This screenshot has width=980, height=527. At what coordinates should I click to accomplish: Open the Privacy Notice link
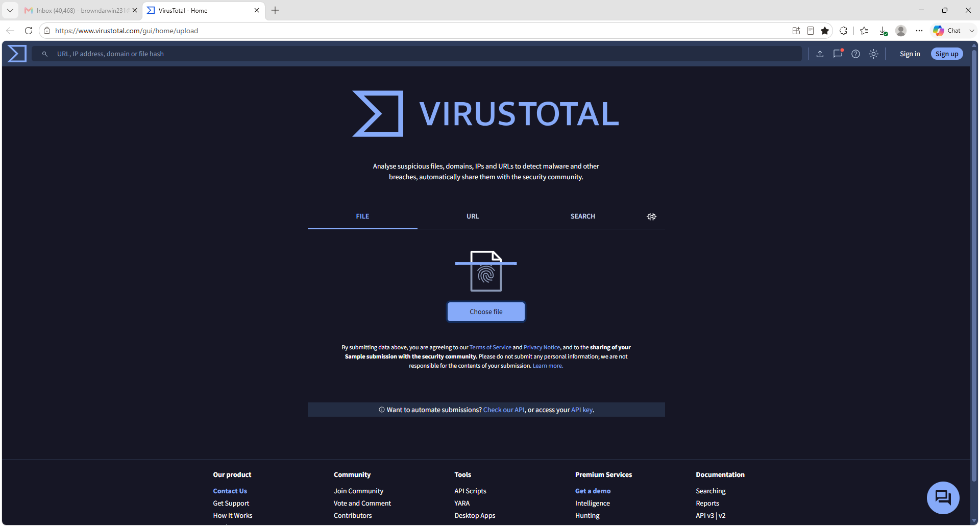tap(542, 347)
